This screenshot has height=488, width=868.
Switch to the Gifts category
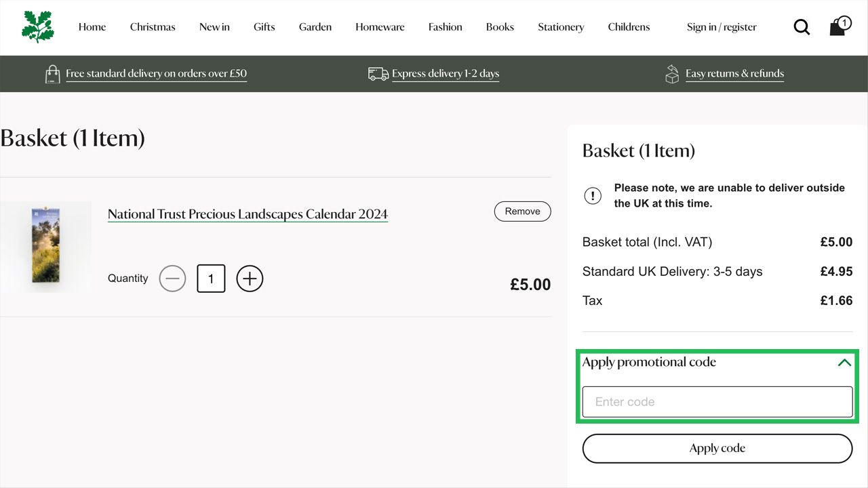(264, 27)
